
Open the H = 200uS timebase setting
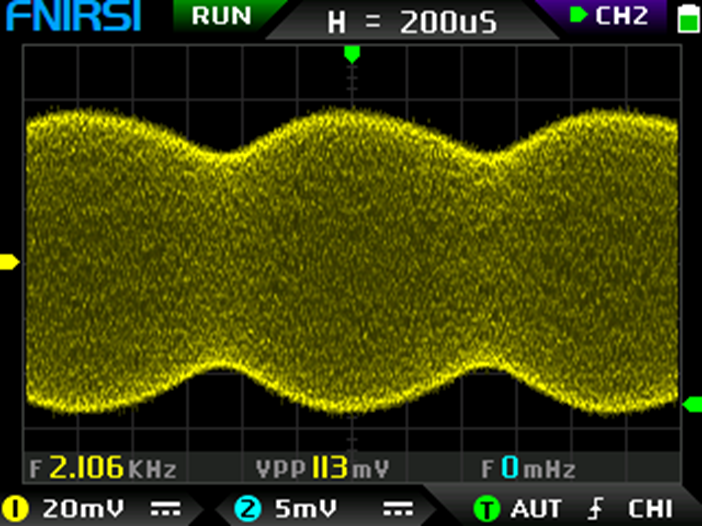(412, 22)
